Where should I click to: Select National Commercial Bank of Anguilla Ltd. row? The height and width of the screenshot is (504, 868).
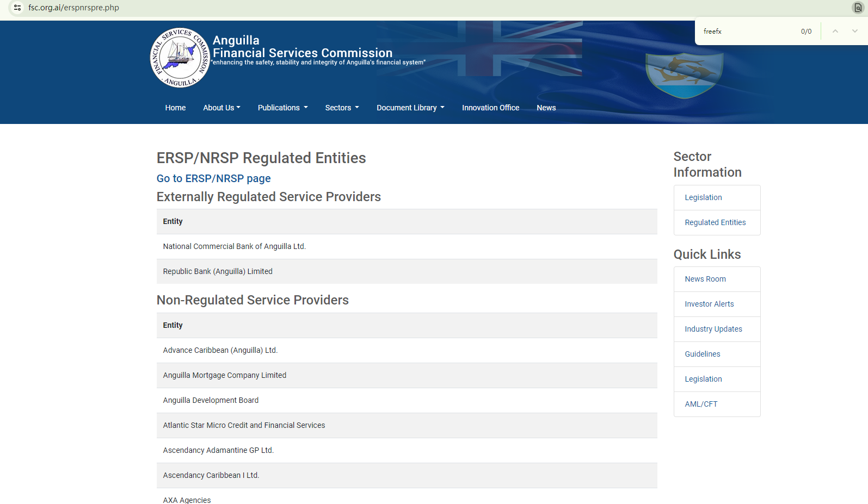click(407, 246)
